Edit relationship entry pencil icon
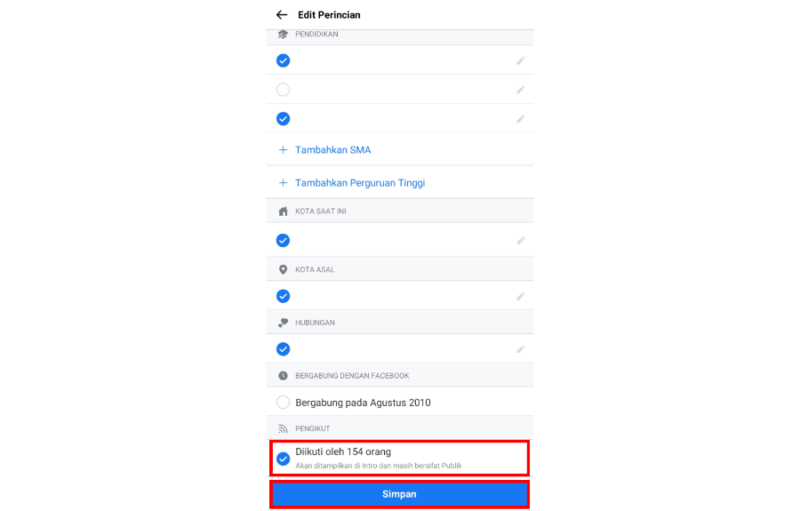This screenshot has height=511, width=800. (x=520, y=349)
